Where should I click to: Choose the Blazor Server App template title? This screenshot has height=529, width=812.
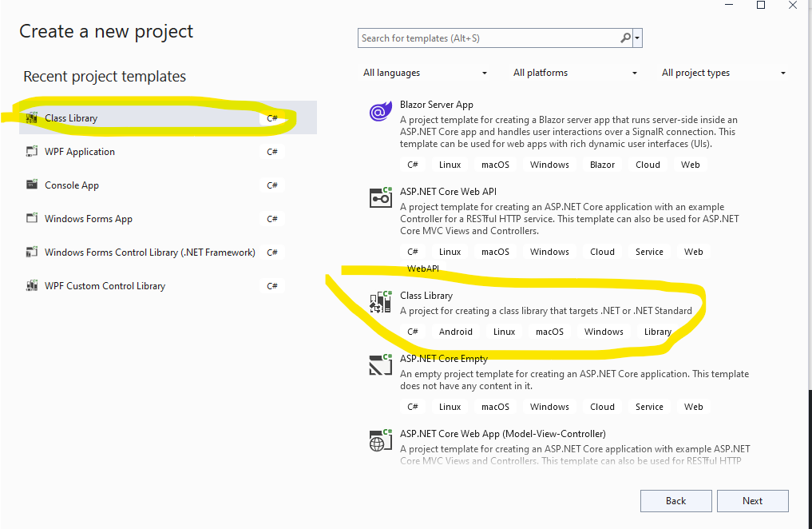coord(437,105)
